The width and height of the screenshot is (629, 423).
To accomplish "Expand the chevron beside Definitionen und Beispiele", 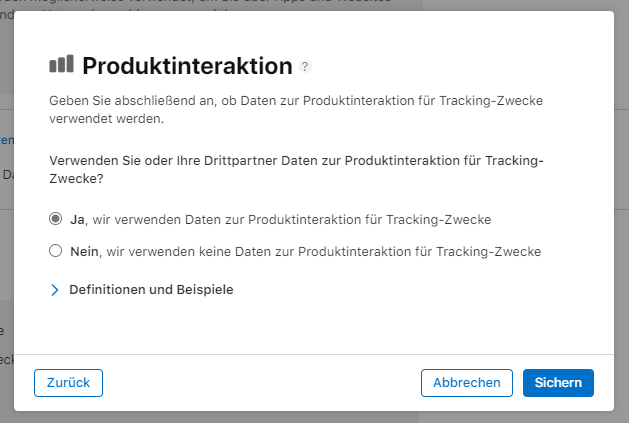I will tap(55, 290).
